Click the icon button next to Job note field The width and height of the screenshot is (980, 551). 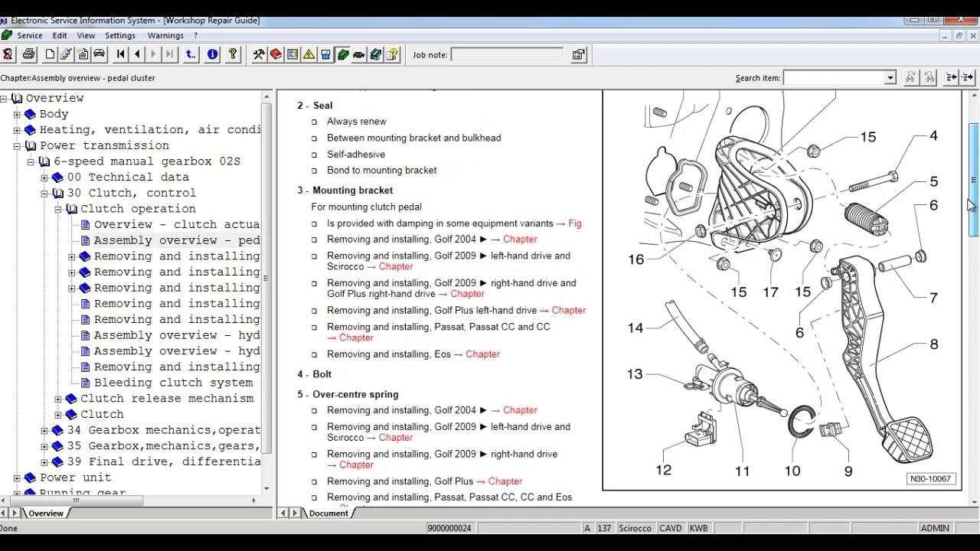point(578,54)
